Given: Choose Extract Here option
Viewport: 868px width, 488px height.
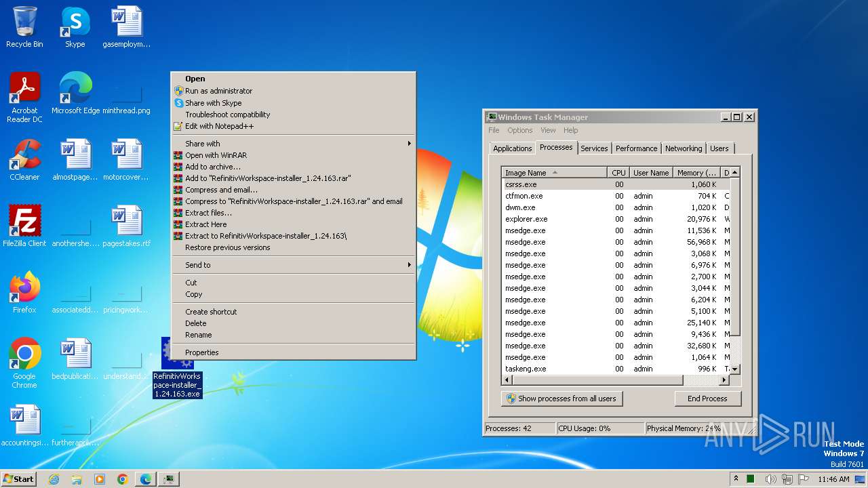Looking at the screenshot, I should tap(293, 224).
